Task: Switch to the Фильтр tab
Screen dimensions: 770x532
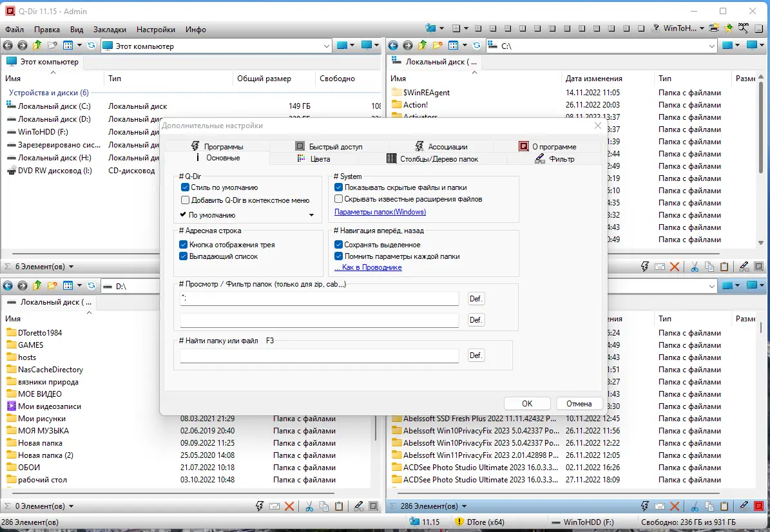Action: (554, 158)
